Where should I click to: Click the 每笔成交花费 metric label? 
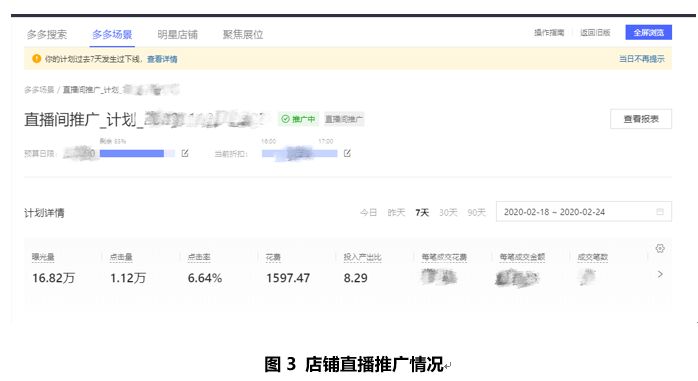point(444,257)
